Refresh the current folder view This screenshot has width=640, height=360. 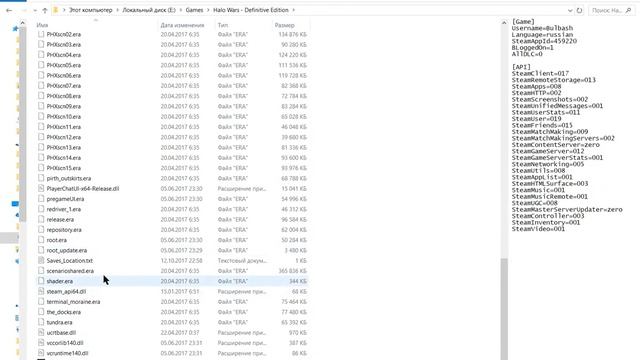pos(579,10)
